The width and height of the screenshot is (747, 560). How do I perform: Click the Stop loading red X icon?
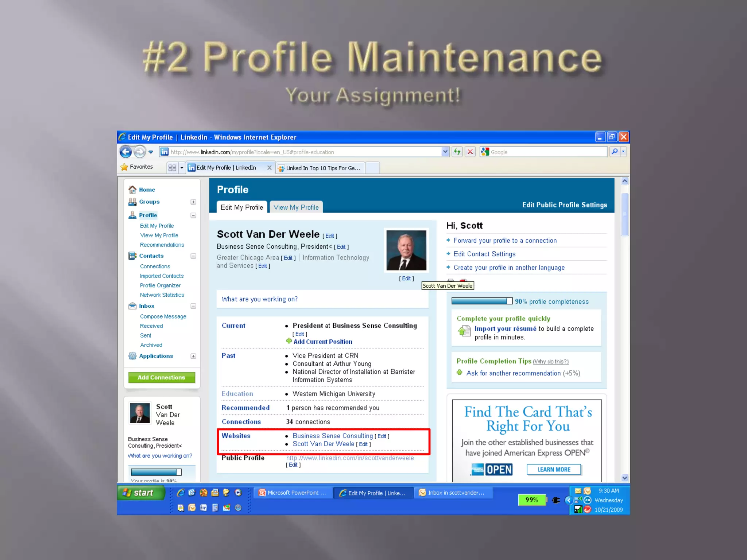click(470, 152)
